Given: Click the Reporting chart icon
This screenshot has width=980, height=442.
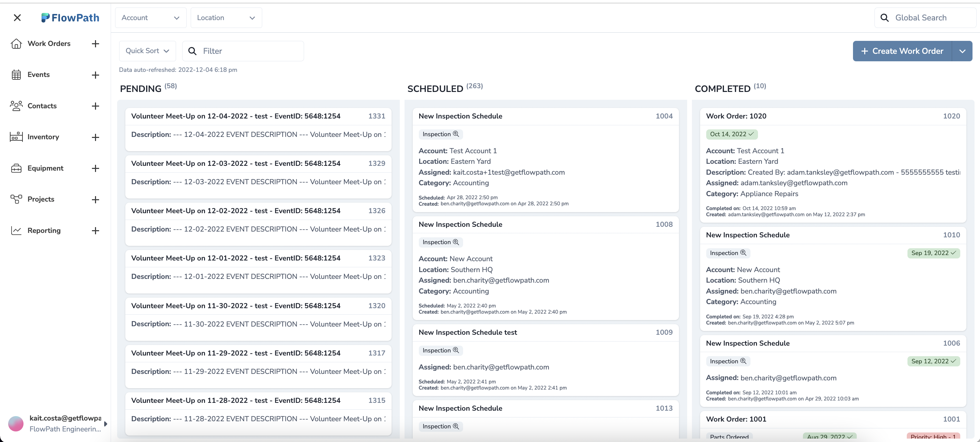Looking at the screenshot, I should coord(16,230).
